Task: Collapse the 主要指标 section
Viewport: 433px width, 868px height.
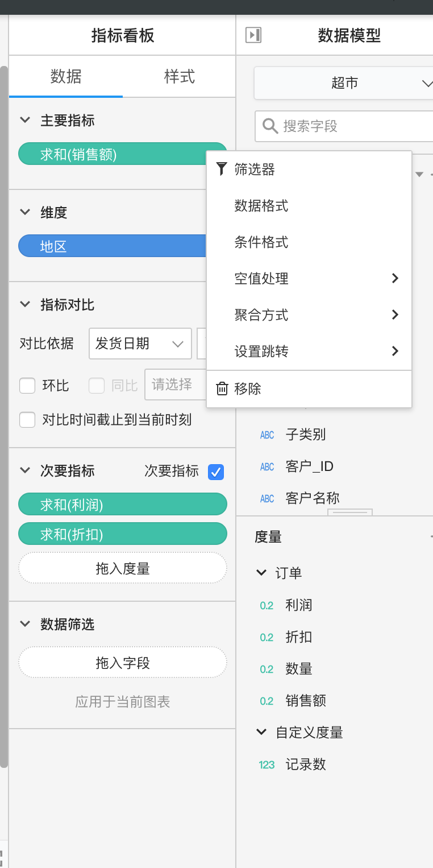Action: pos(25,120)
